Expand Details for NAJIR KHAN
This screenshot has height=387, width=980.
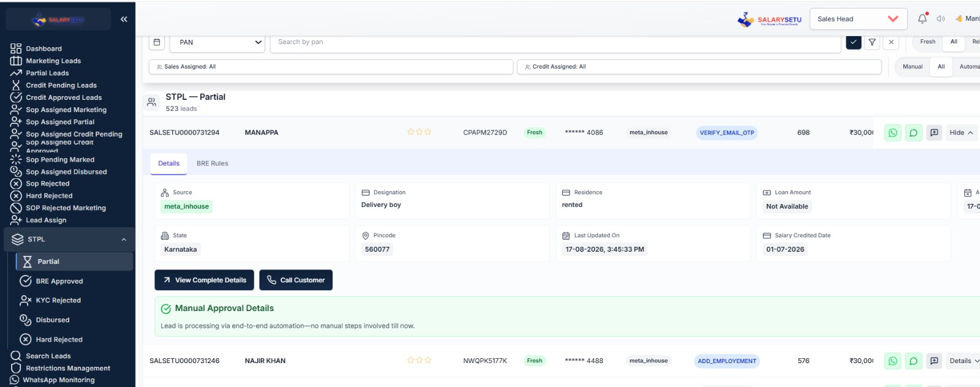[x=964, y=361]
